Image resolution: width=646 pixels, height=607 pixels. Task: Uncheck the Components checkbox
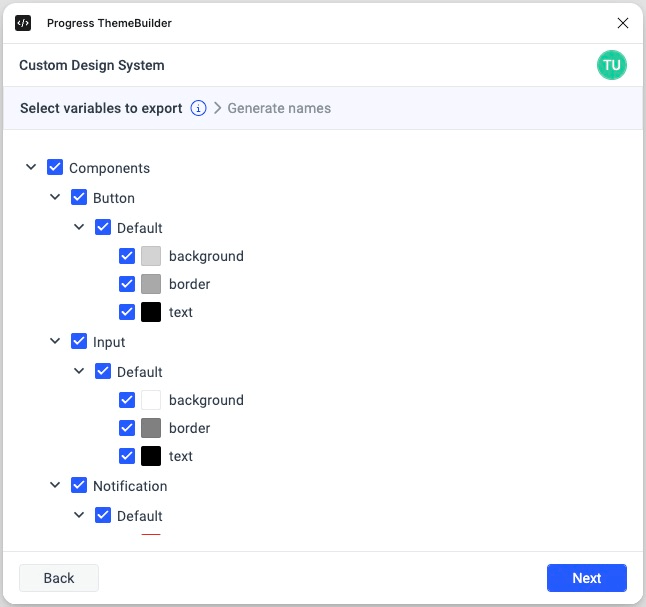[55, 168]
